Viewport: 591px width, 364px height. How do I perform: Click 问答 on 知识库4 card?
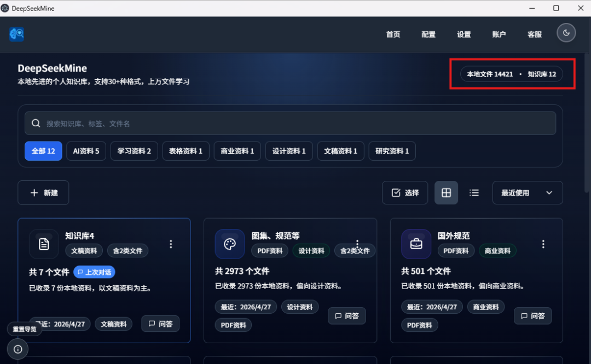[160, 324]
